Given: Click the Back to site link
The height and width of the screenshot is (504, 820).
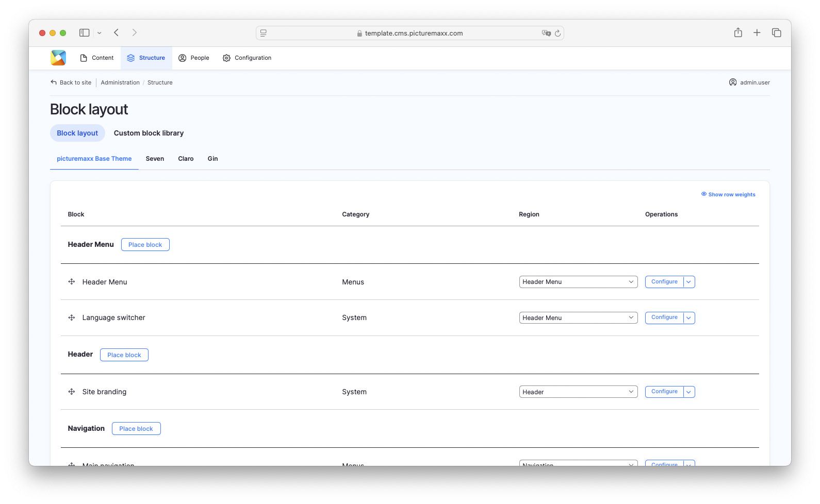Looking at the screenshot, I should coord(75,82).
